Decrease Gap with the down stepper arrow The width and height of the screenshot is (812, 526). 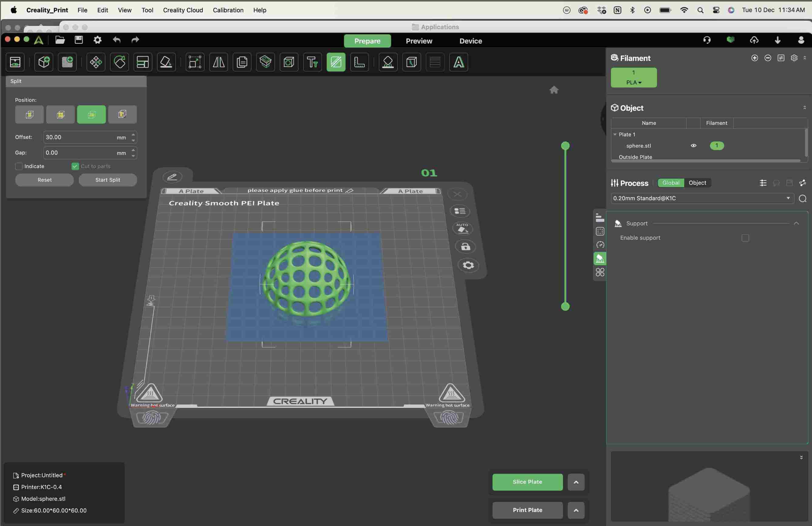coord(133,156)
